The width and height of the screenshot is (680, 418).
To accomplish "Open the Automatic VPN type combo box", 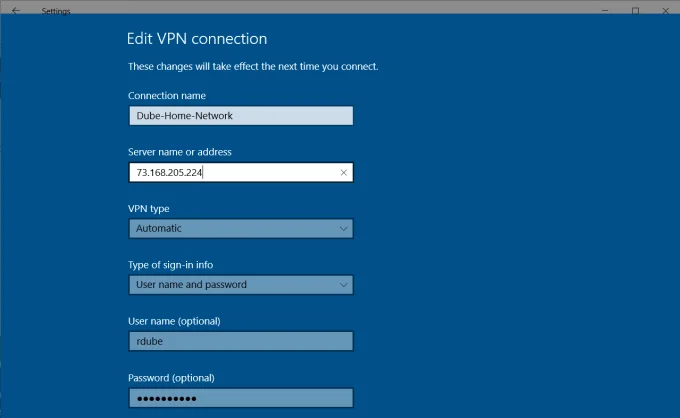I will 241,229.
